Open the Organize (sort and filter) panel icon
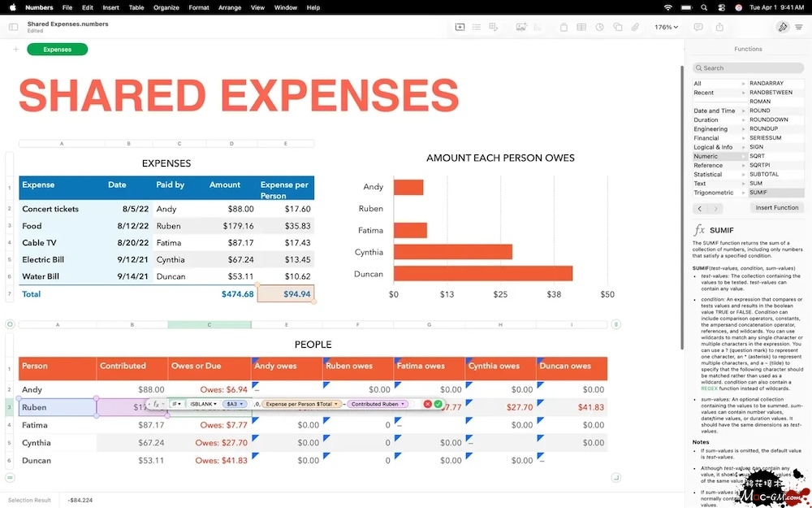Viewport: 812px width, 508px height. point(800,27)
